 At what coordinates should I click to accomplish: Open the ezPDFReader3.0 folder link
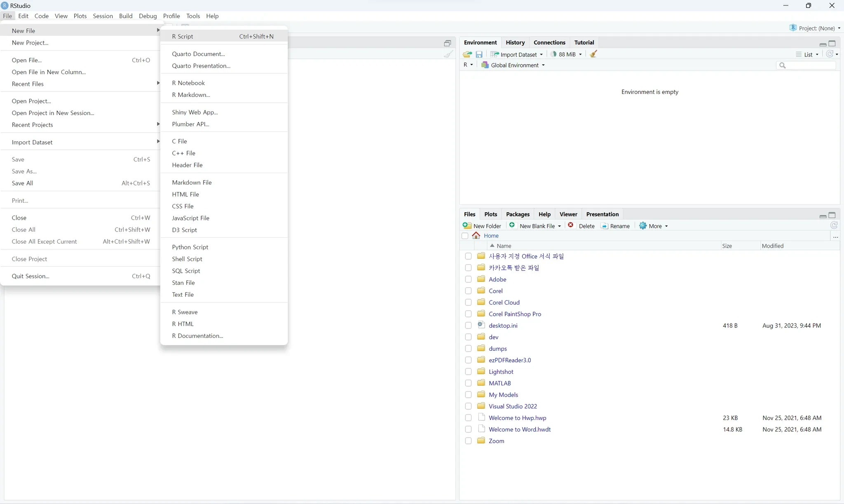510,360
